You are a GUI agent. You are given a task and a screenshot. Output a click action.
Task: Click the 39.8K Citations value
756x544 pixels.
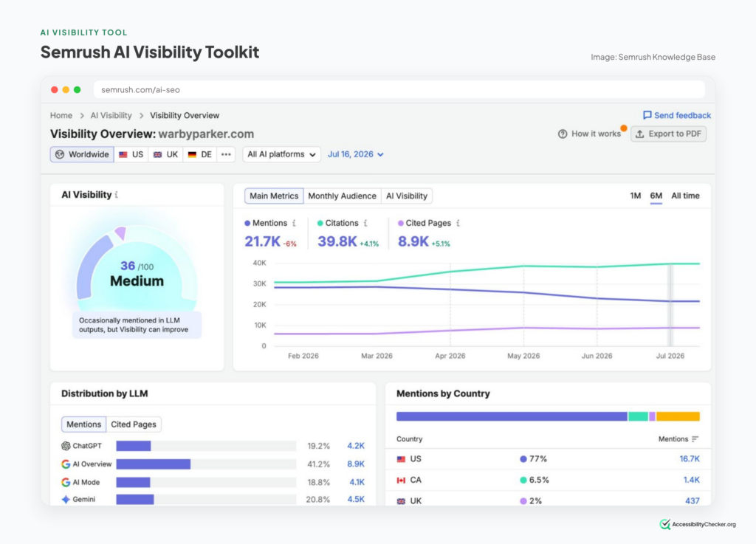pos(337,241)
